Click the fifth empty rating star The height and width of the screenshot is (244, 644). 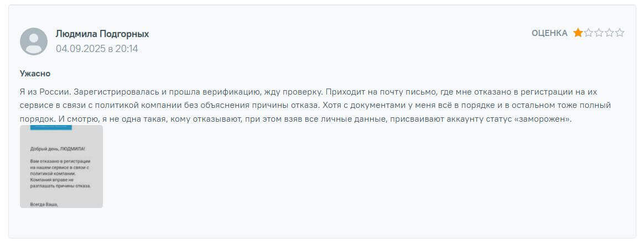click(x=620, y=33)
